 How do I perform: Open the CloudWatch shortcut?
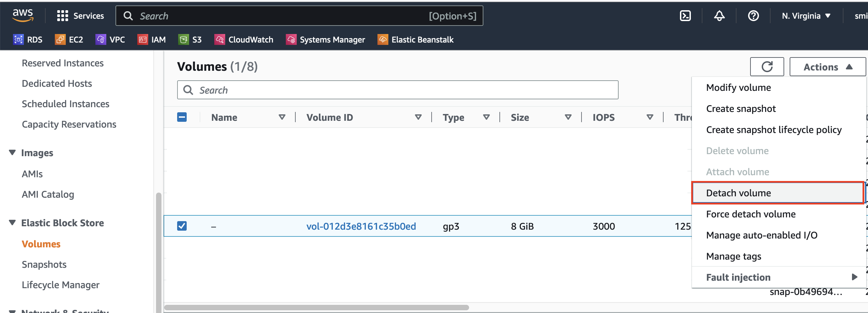(x=244, y=40)
